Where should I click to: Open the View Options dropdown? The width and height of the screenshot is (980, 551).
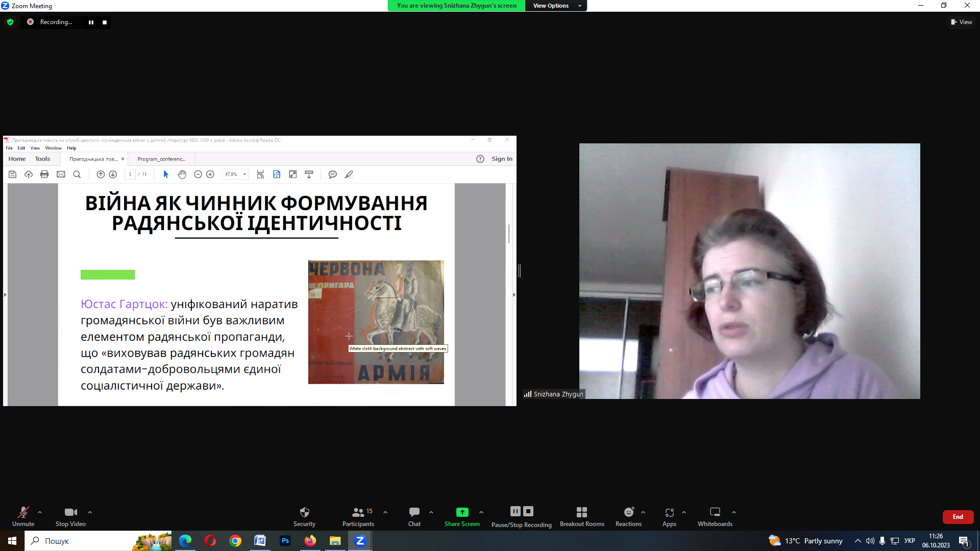tap(556, 6)
